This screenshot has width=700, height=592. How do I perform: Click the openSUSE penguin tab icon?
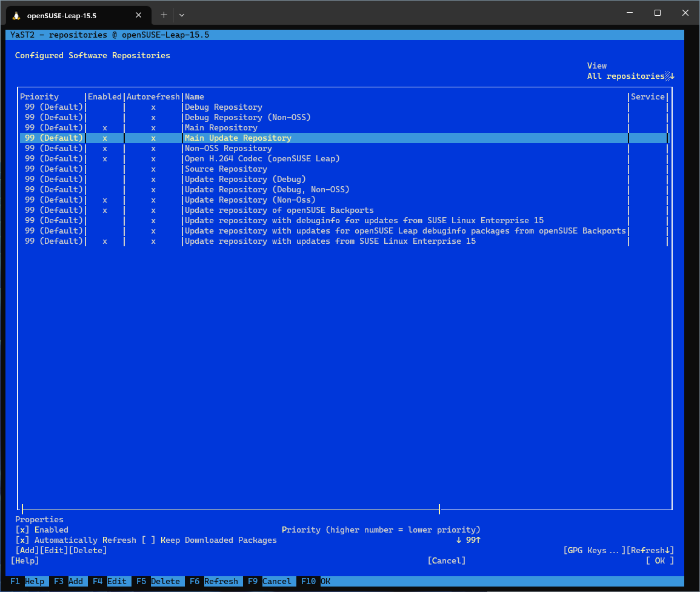16,16
